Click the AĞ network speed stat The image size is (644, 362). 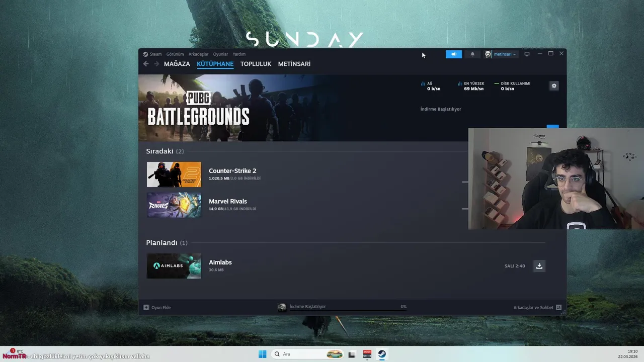431,86
